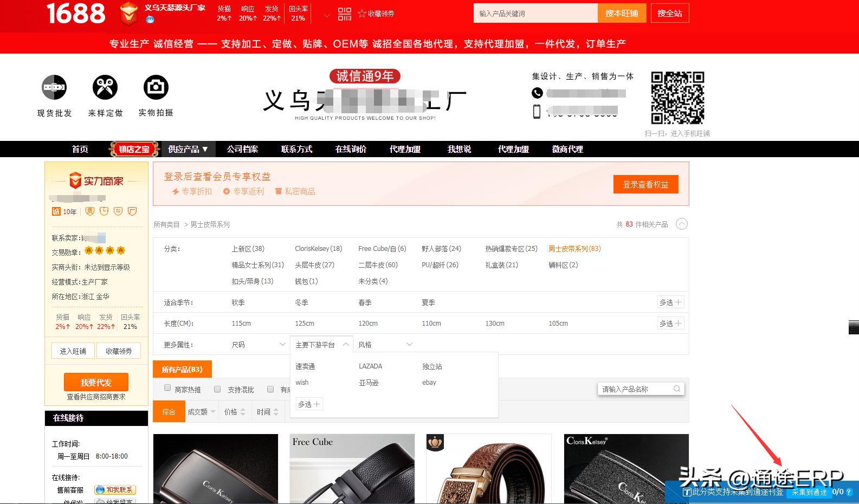This screenshot has height=504, width=859.
Task: Open the 我想说 nav item
Action: tap(459, 149)
